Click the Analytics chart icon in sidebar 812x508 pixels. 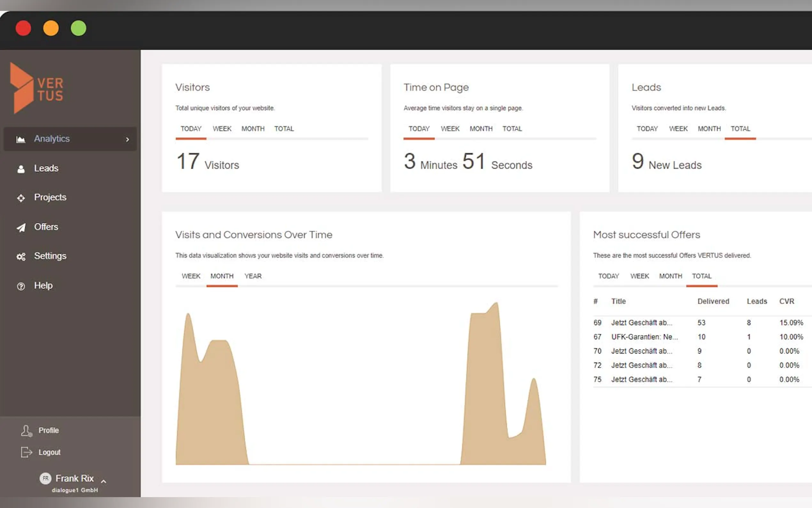[21, 139]
